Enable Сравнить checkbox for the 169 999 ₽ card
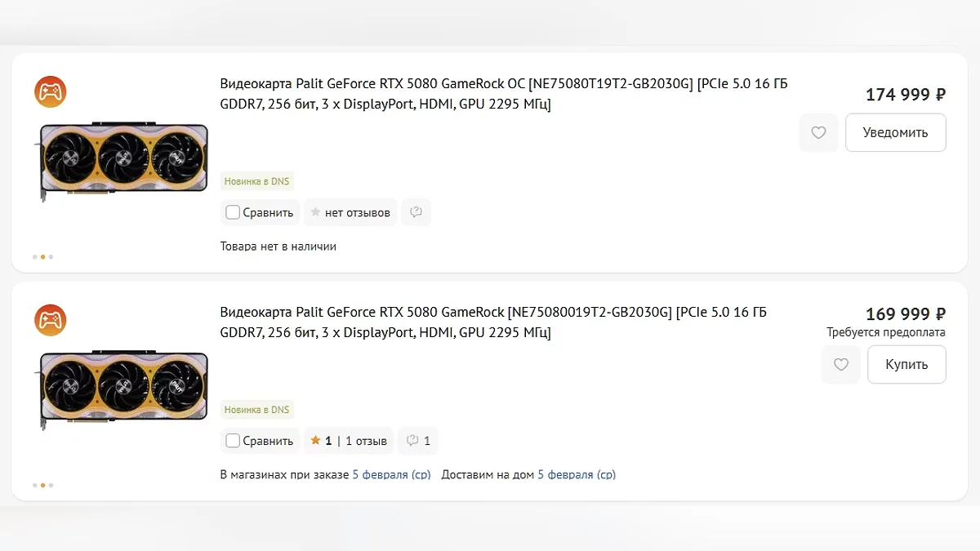The height and width of the screenshot is (551, 980). coord(234,441)
